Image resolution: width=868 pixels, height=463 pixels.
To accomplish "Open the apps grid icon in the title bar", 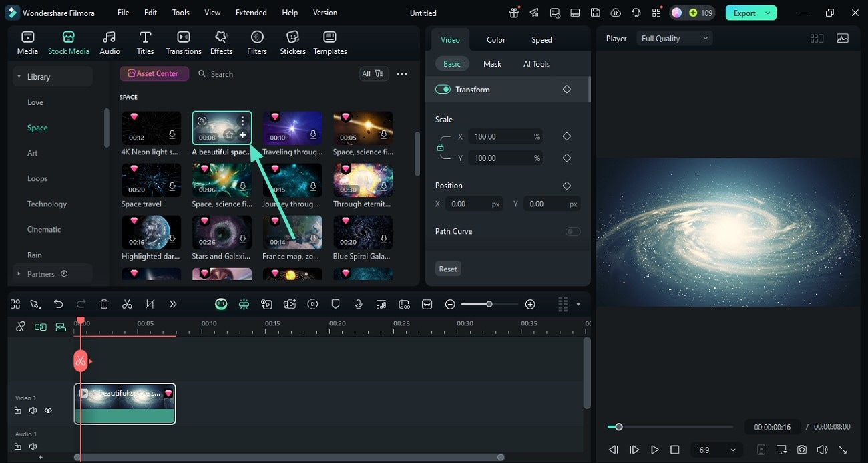I will coord(657,13).
